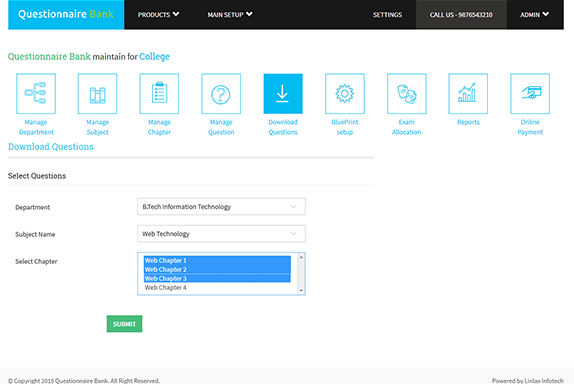Select Web Chapter 3 in list
Screen dimensions: 574x384
[217, 278]
